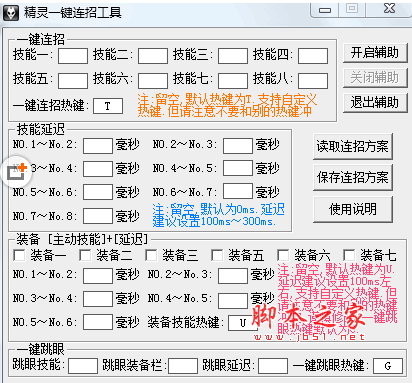The image size is (412, 383).
Task: Click the 技能四 input field
Action: pos(313,56)
